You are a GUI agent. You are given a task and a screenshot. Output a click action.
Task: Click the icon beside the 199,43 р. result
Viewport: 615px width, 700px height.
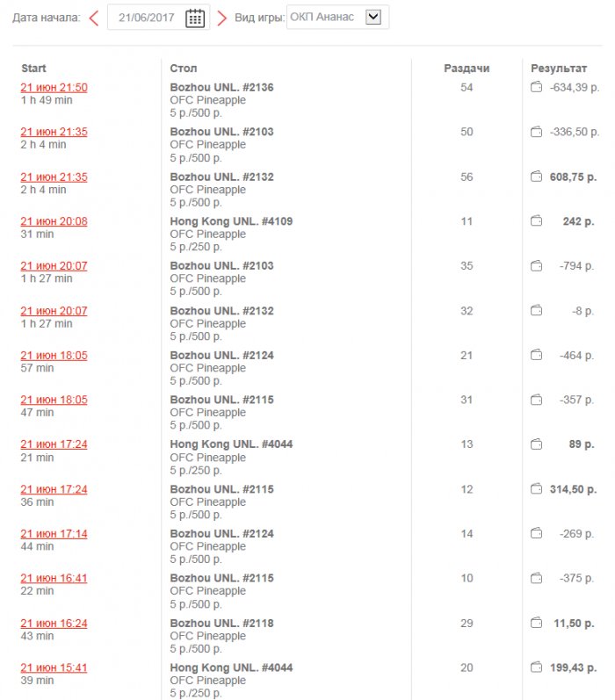[x=536, y=668]
